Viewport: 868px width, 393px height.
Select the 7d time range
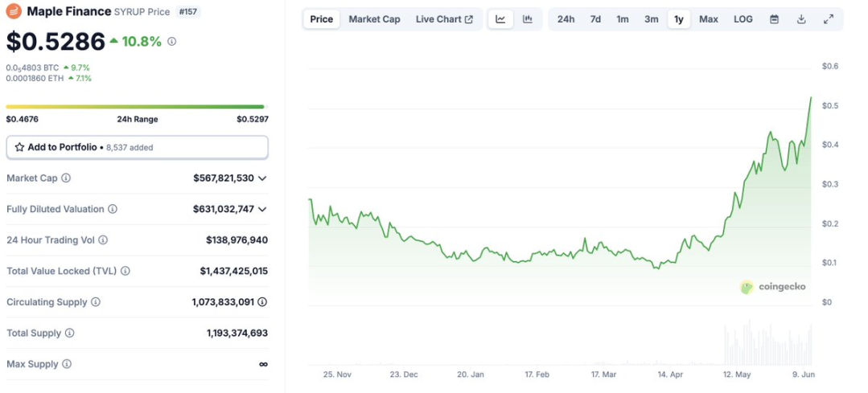tap(595, 19)
